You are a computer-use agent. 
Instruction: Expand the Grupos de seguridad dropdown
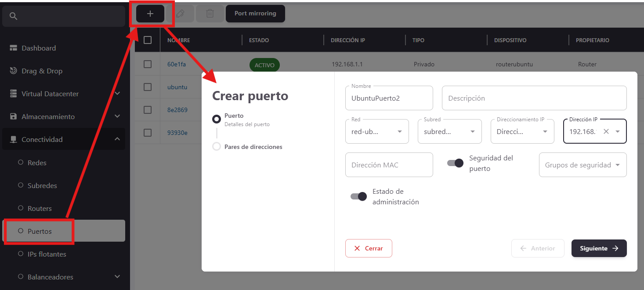click(x=582, y=165)
